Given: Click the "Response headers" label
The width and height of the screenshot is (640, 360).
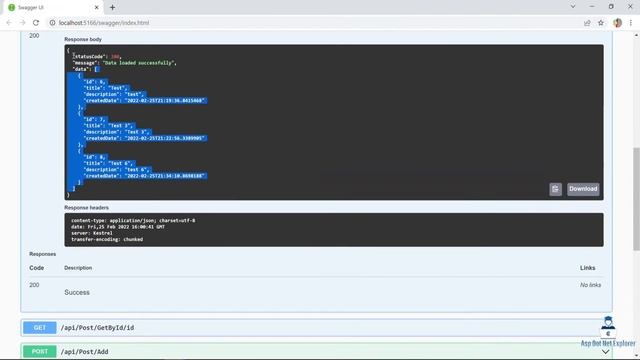Looking at the screenshot, I should (x=87, y=207).
